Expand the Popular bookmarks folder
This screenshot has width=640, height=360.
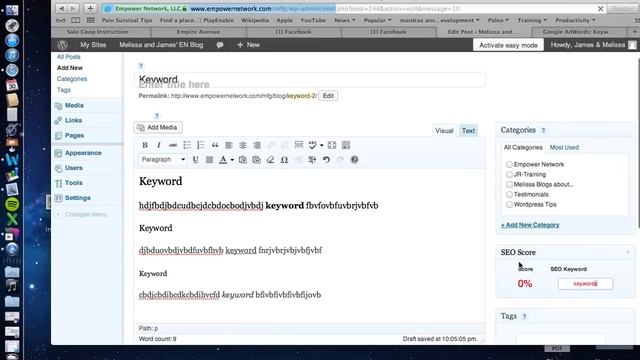(x=378, y=20)
